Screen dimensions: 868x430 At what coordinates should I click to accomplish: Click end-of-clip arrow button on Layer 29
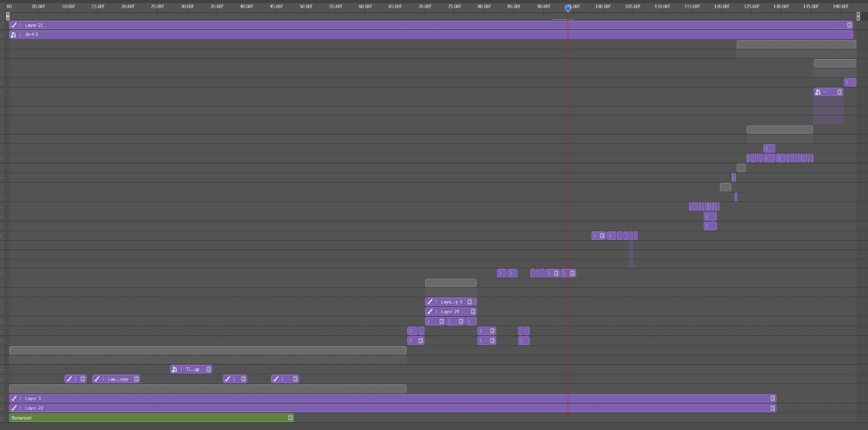click(473, 311)
